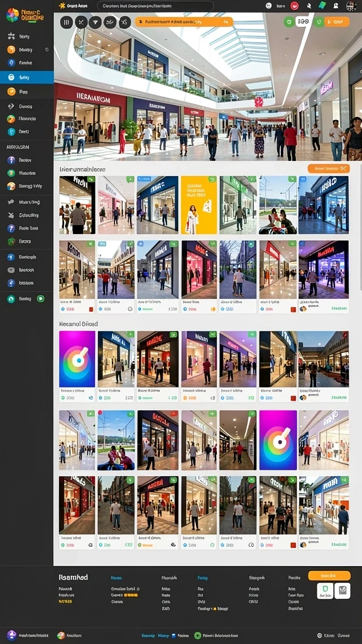362x644 pixels.
Task: Click the vertical scrollbar along the page's edge
Action: coord(360,226)
